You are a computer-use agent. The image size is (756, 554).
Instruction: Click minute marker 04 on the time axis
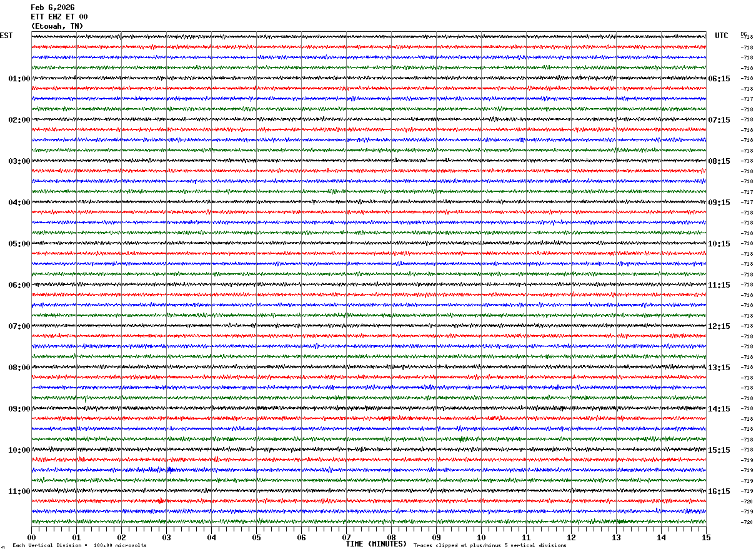click(x=211, y=537)
